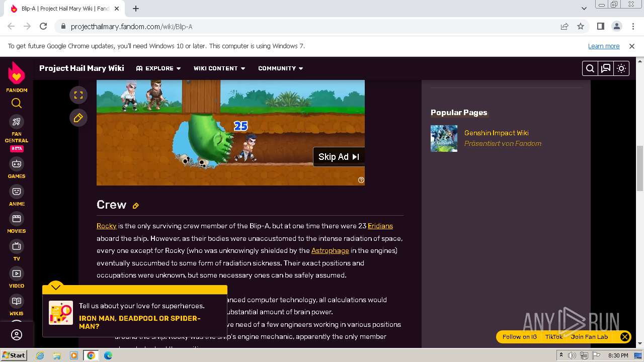The height and width of the screenshot is (362, 644).
Task: Open the Video section icon
Action: pos(17,274)
